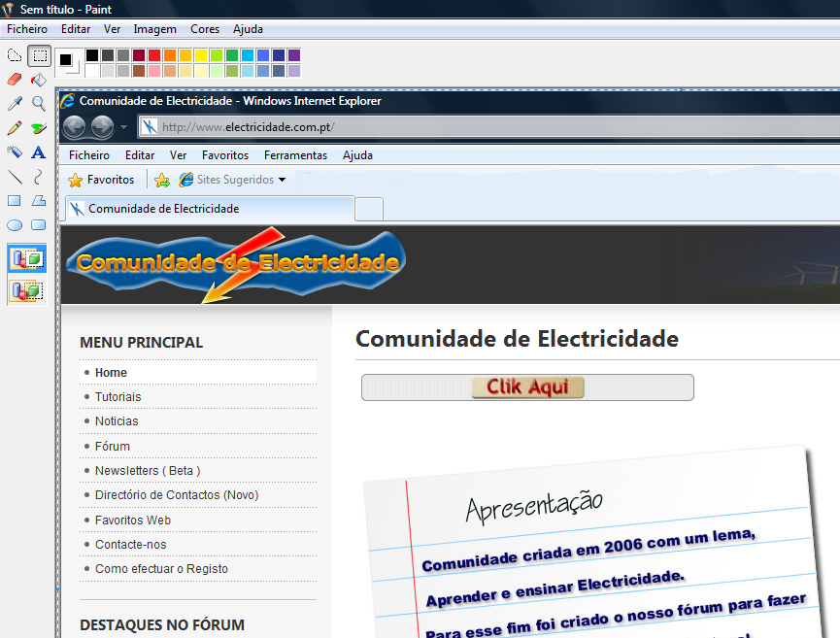The height and width of the screenshot is (638, 840).
Task: Click the Clik Aqui button
Action: click(527, 386)
